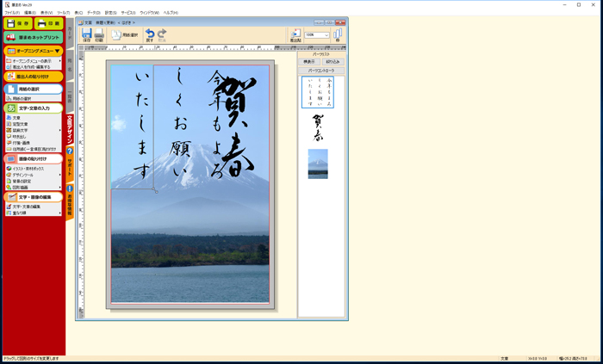Collapse the 文字・文章の入力 section

[x=33, y=108]
